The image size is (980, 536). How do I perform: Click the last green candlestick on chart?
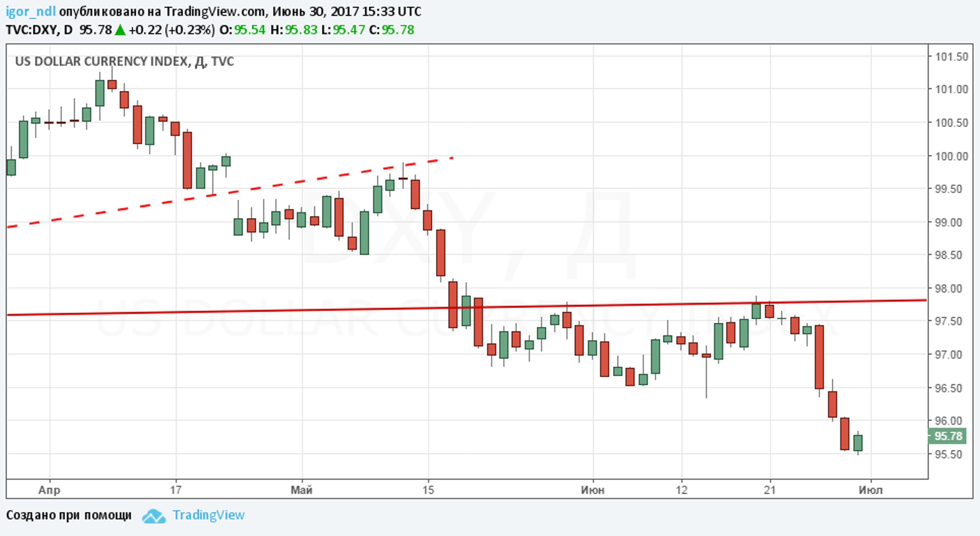858,443
